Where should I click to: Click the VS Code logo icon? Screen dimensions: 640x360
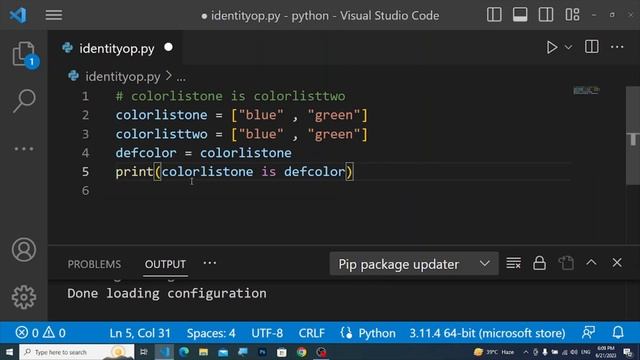(18, 15)
